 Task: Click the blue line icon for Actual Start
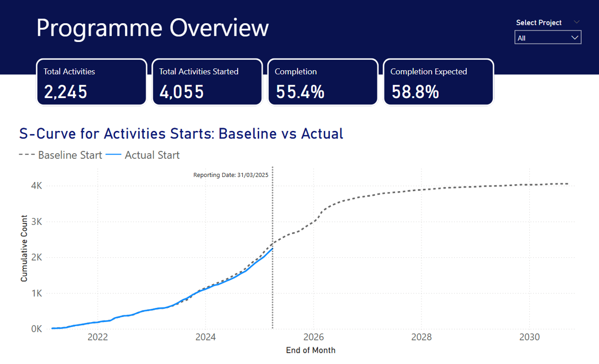pyautogui.click(x=114, y=155)
